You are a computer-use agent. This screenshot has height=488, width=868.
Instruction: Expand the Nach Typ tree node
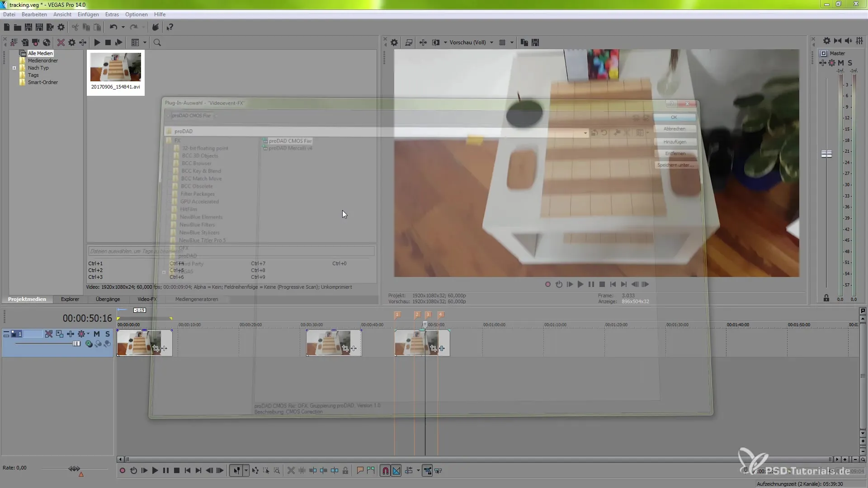tap(14, 68)
